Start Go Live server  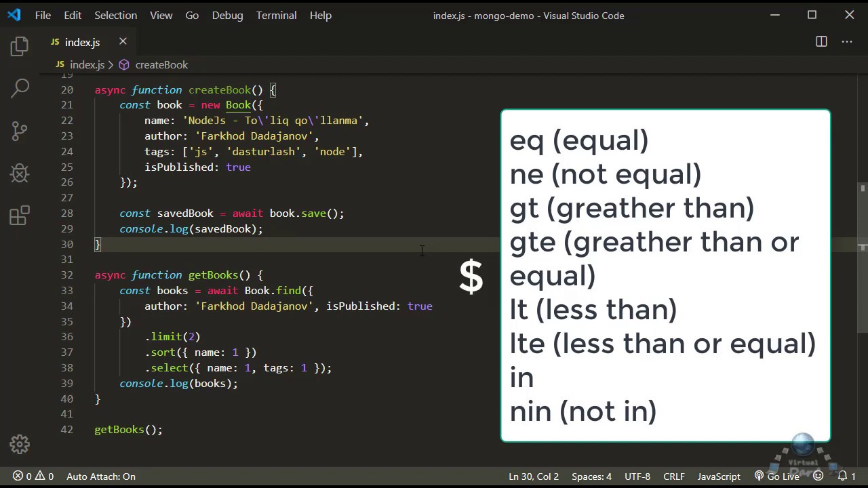point(776,476)
